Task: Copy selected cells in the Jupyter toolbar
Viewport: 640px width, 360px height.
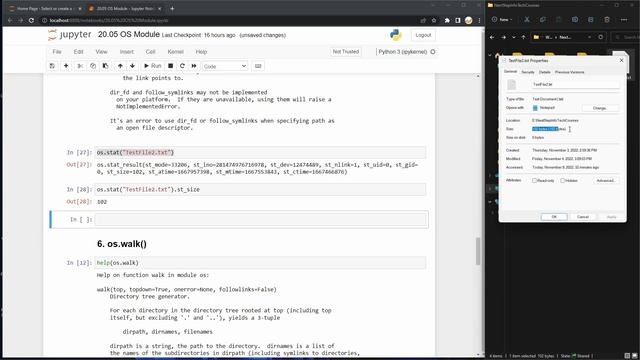Action: tap(93, 66)
